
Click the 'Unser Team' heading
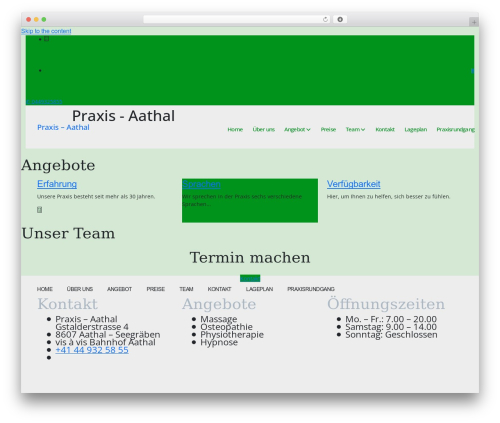click(x=68, y=233)
